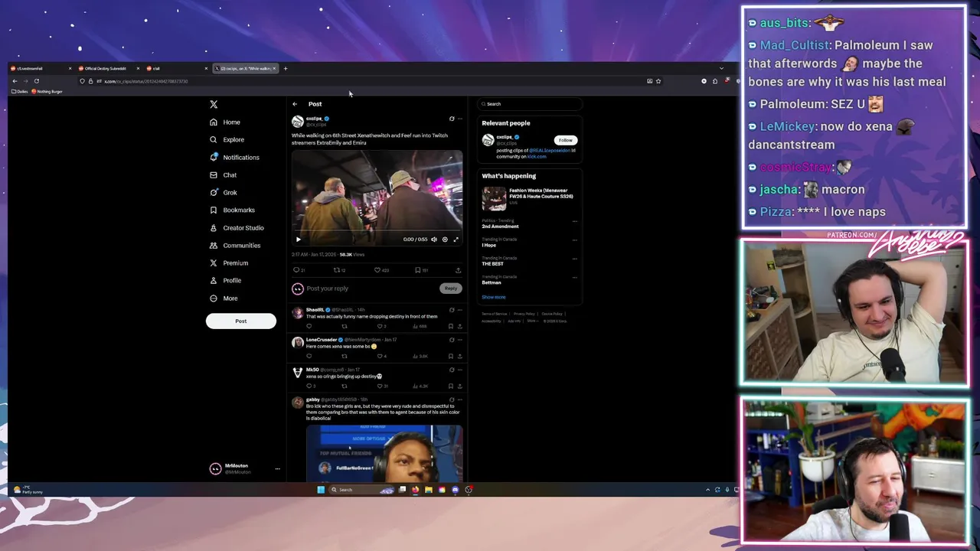Open a new browser tab

[286, 69]
